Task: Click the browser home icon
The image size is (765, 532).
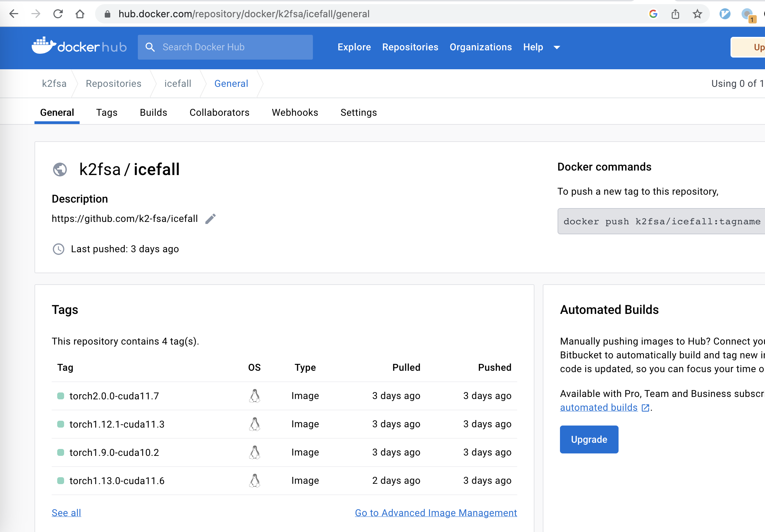Action: tap(80, 14)
